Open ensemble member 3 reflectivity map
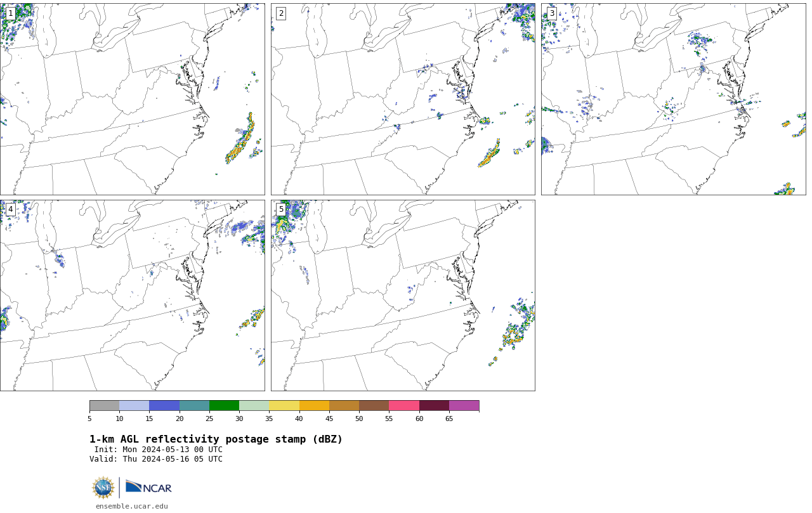The height and width of the screenshot is (513, 812). click(673, 99)
